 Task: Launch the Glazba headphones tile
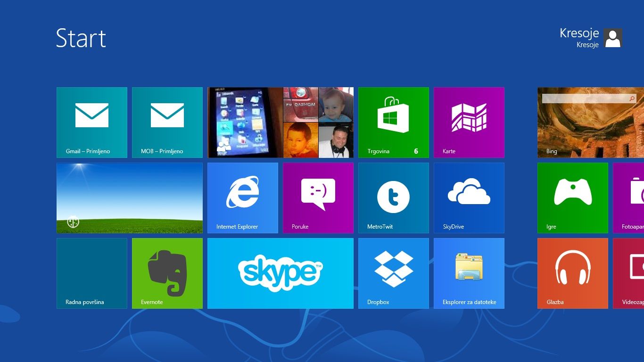573,273
